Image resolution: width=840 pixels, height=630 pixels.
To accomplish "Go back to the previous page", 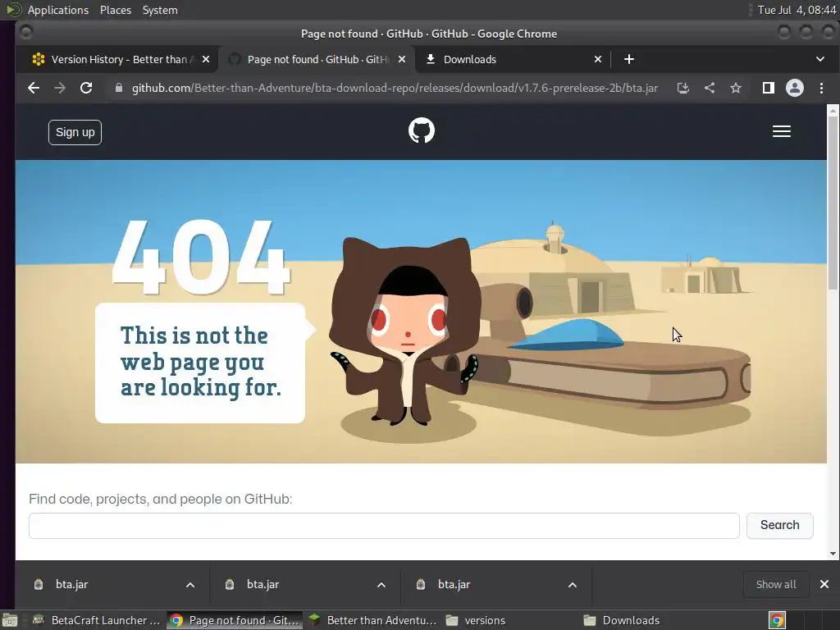I will 34,88.
